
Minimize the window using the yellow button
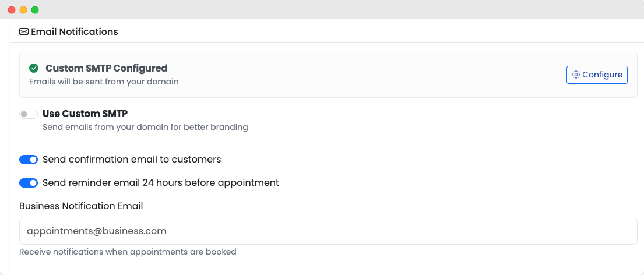pos(23,10)
